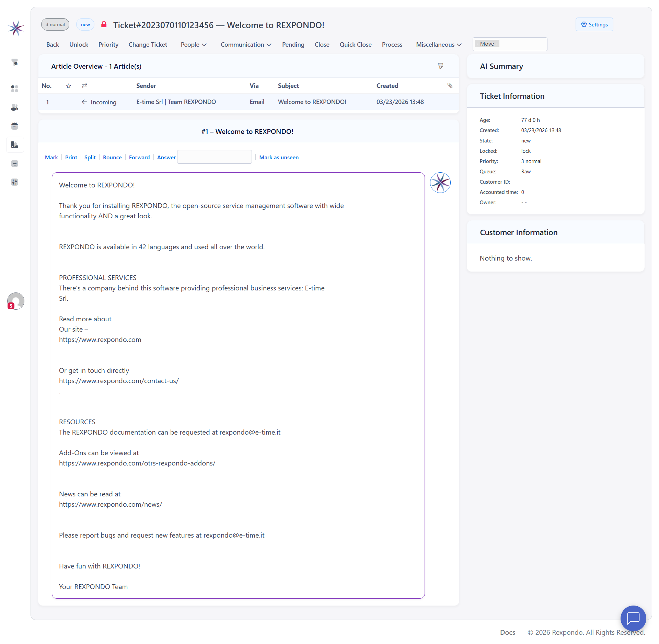
Task: Sort articles by Via column
Action: 254,86
